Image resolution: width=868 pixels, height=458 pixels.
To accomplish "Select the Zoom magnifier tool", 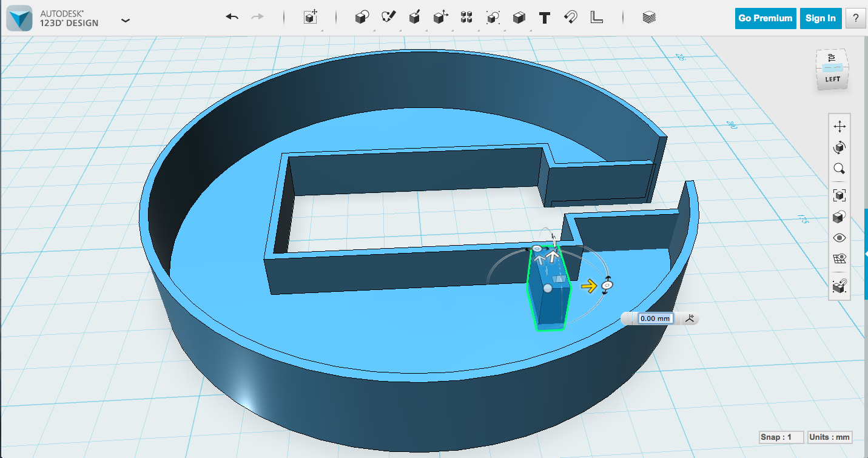I will (x=839, y=169).
